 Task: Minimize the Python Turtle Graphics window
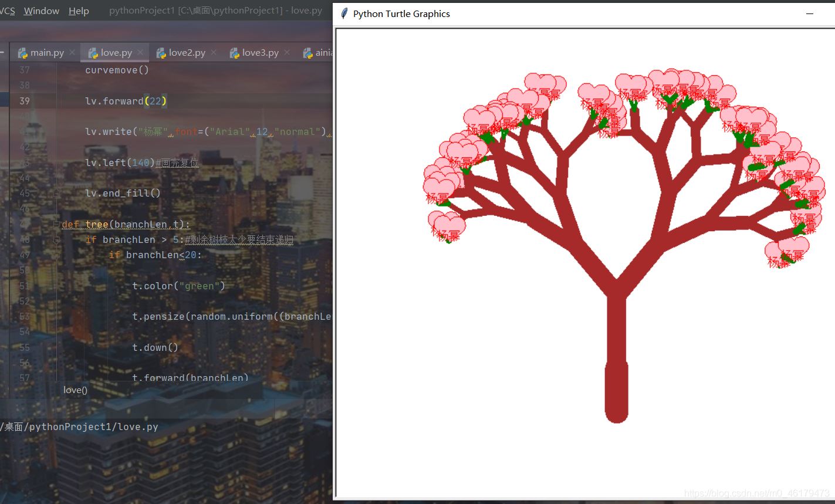click(810, 13)
